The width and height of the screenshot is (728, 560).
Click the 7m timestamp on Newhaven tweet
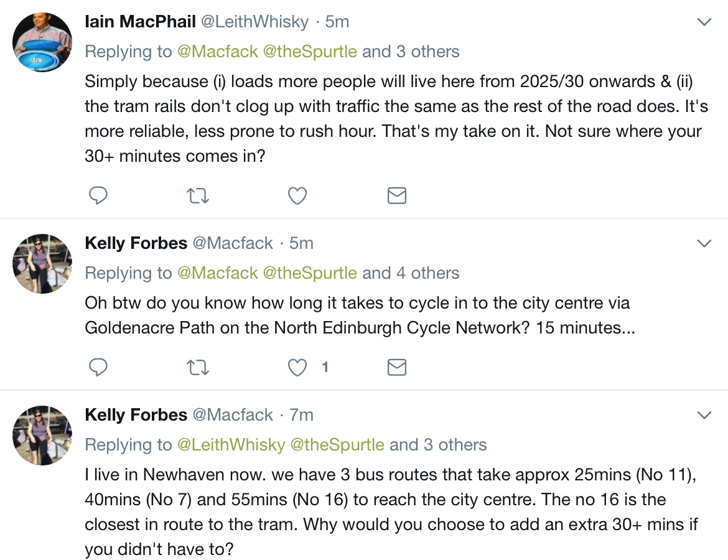click(x=301, y=414)
